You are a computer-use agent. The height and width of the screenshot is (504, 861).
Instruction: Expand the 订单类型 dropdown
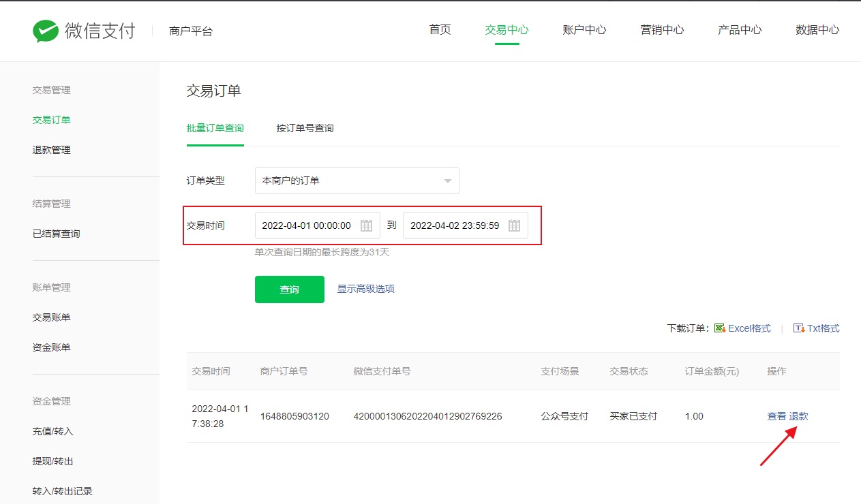(357, 180)
